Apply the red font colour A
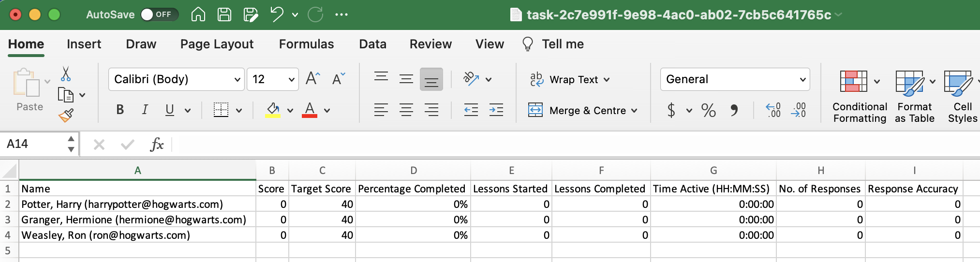 pyautogui.click(x=310, y=110)
